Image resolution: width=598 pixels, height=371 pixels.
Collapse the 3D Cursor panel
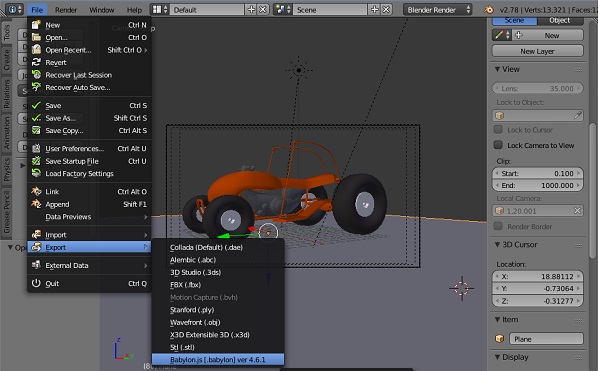(497, 244)
